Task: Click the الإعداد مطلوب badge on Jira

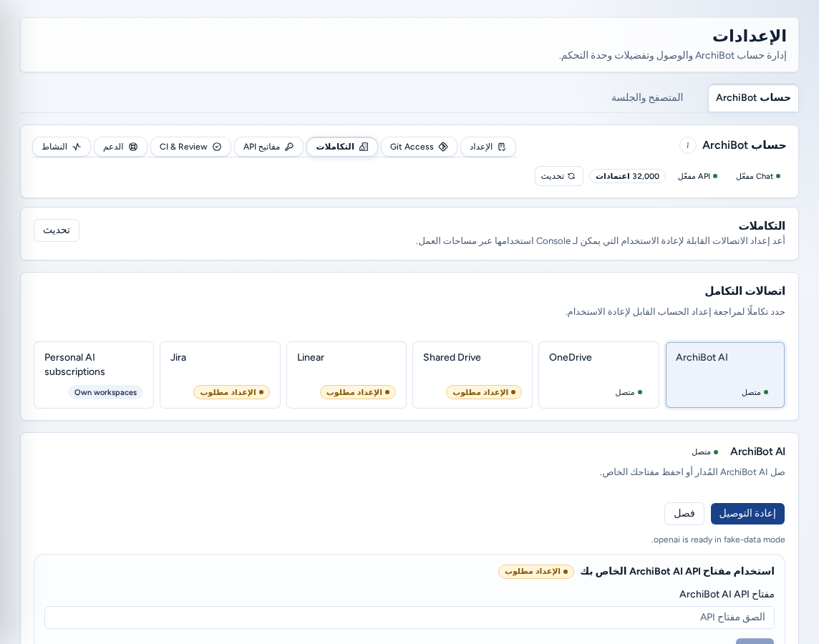Action: pyautogui.click(x=231, y=392)
